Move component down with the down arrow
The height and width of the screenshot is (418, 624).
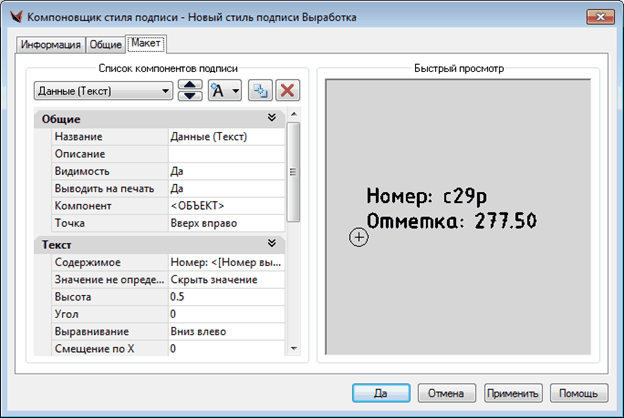[x=190, y=97]
